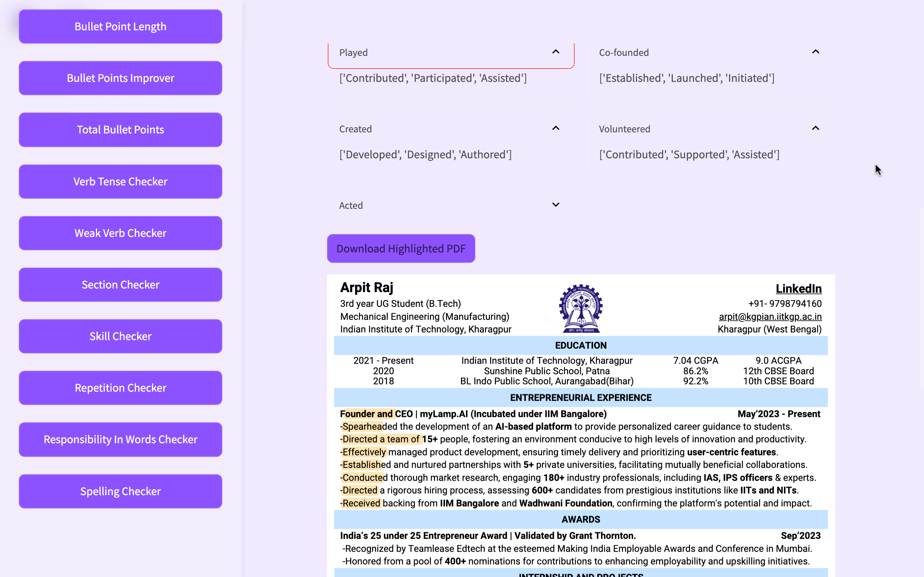Click the Acted expander header text
Viewport: 924px width, 577px height.
[x=351, y=205]
